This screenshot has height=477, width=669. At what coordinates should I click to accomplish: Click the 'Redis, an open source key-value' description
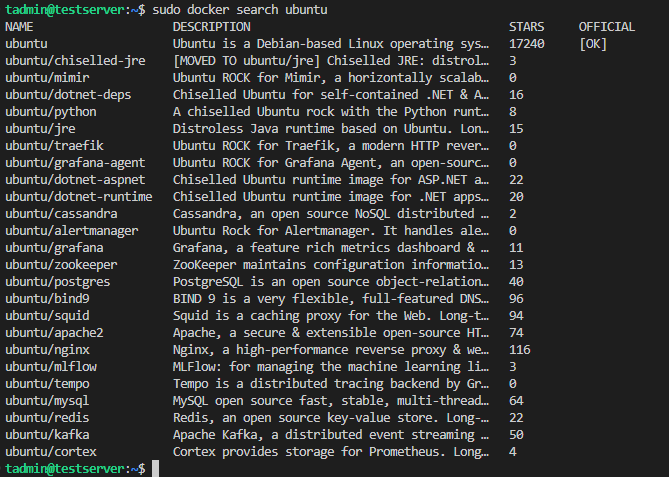pyautogui.click(x=331, y=418)
